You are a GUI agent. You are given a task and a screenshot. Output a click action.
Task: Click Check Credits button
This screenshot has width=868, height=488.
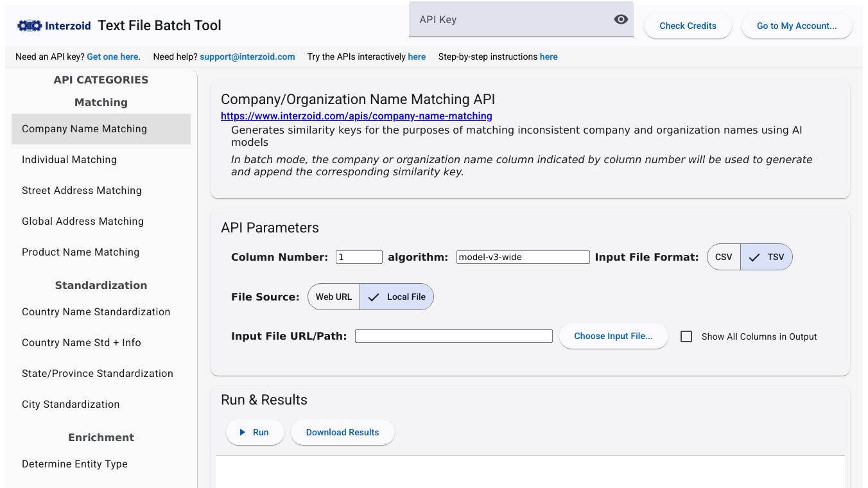click(x=688, y=26)
